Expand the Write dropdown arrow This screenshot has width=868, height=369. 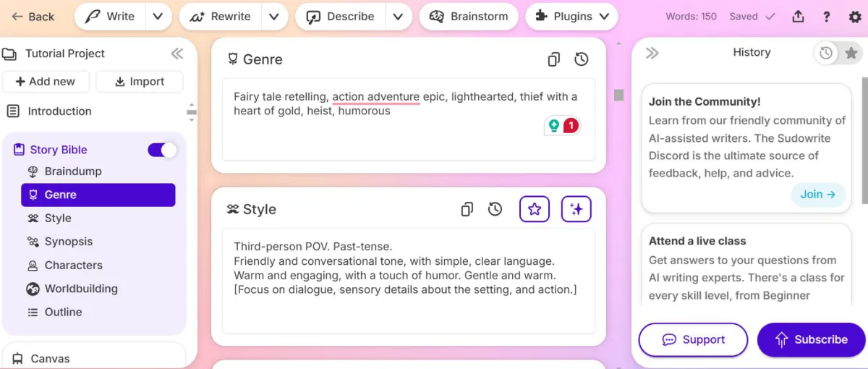(158, 17)
